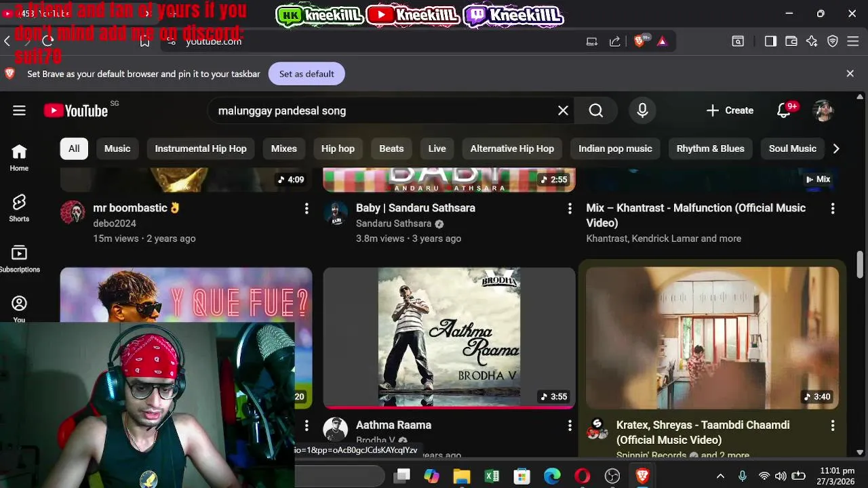Open Mix Khantrast Malfunction title
The image size is (868, 488).
tap(696, 216)
